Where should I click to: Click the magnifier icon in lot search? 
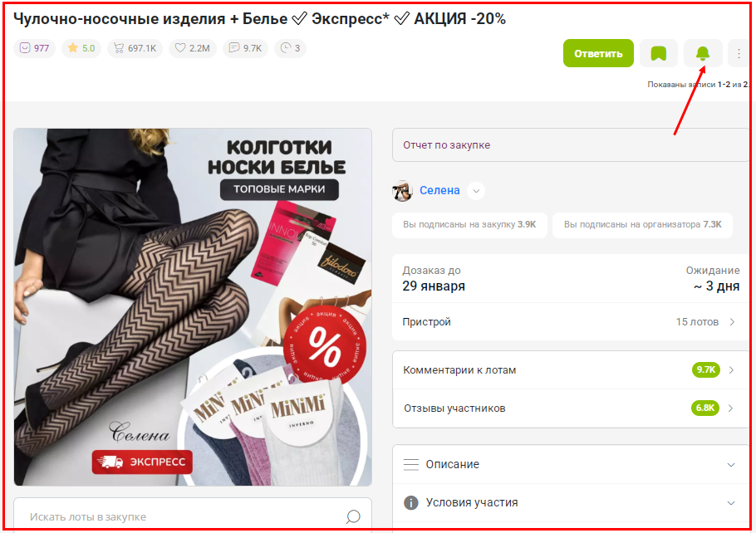[353, 516]
